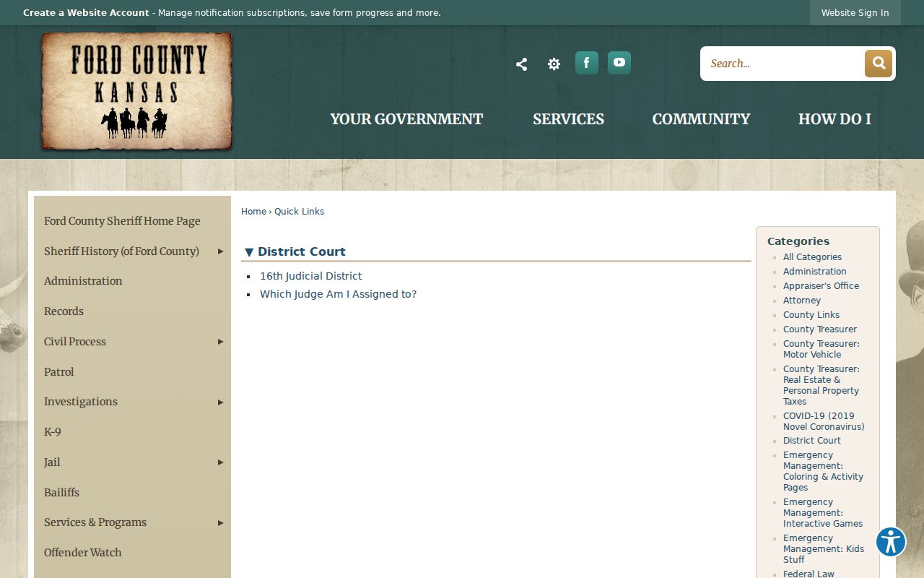Expand Sheriff History submenu arrow

[x=221, y=251]
